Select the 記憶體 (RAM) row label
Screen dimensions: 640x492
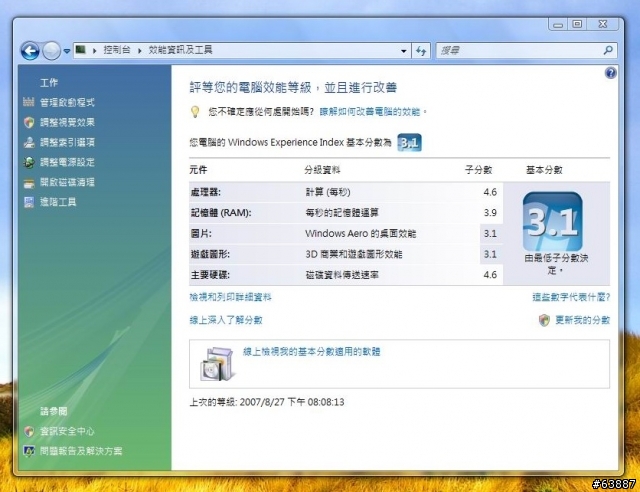tap(220, 213)
